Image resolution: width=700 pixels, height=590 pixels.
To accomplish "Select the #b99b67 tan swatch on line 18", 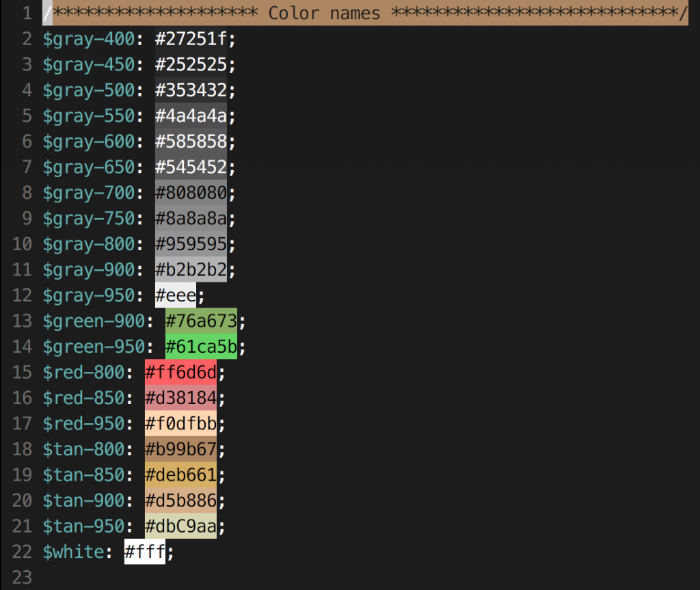I will (180, 449).
